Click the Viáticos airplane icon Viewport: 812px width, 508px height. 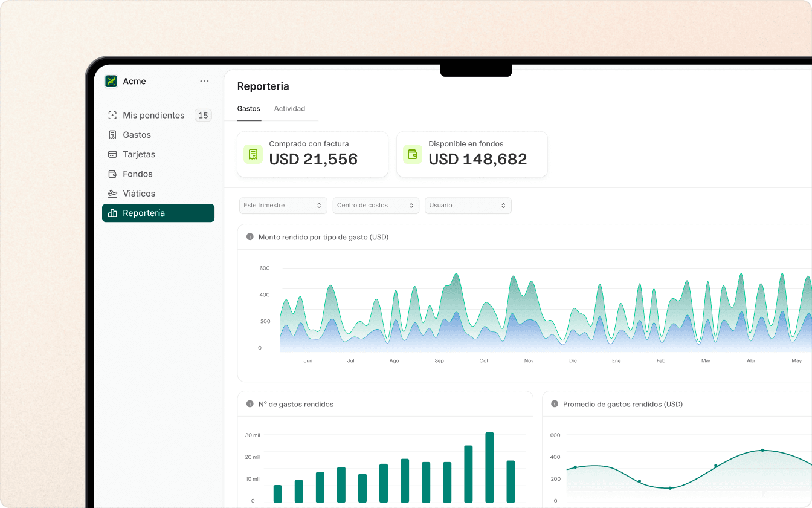click(x=112, y=194)
